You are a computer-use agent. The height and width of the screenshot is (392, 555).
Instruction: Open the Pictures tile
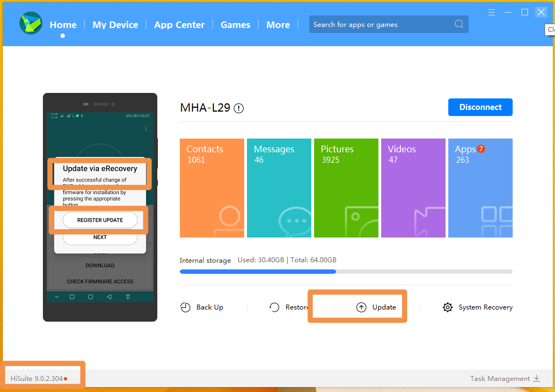[x=346, y=188]
